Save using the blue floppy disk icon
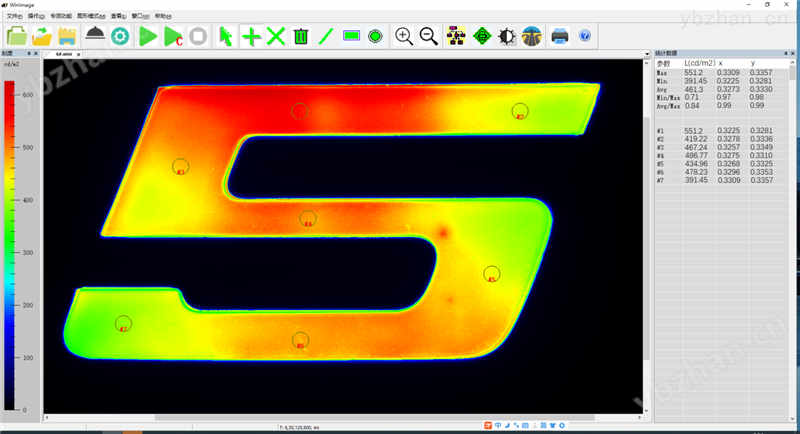800x434 pixels. (67, 36)
